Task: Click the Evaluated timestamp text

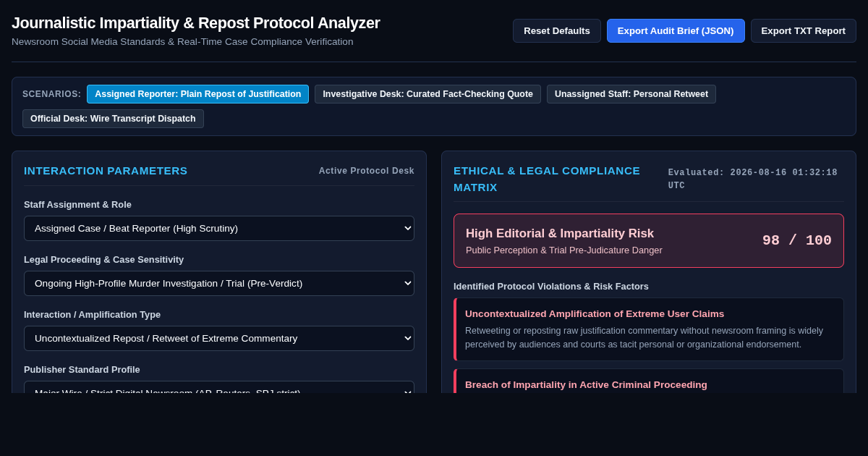Action: 753,179
